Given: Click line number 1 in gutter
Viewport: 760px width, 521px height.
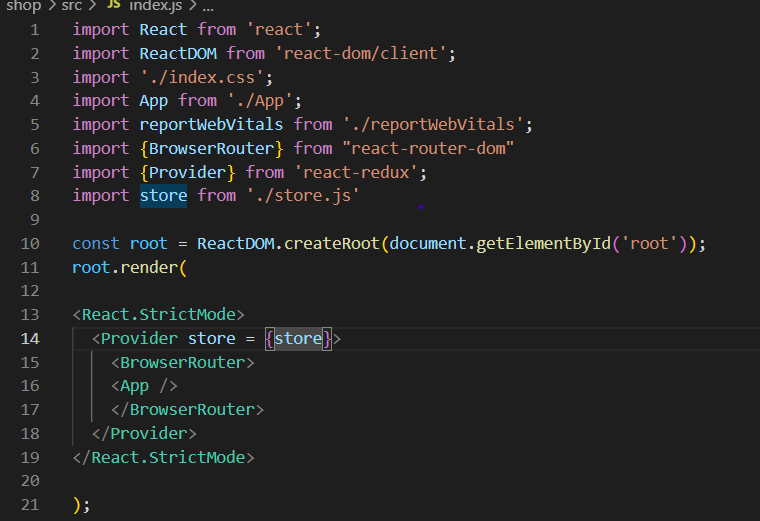Looking at the screenshot, I should point(34,31).
